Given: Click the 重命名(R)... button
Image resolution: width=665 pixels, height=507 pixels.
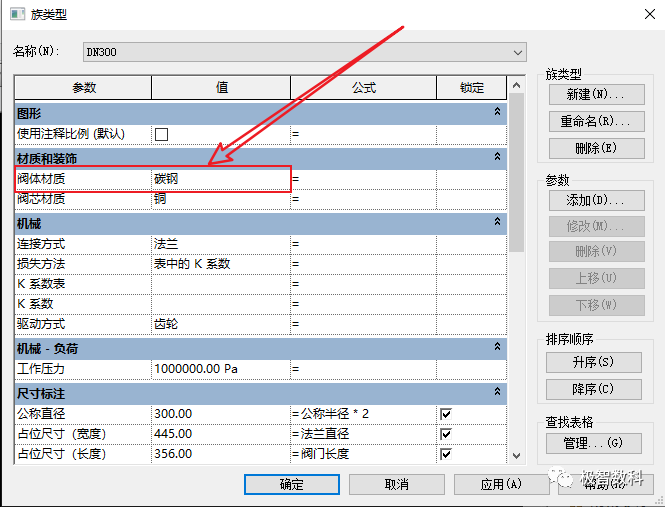Looking at the screenshot, I should 597,121.
